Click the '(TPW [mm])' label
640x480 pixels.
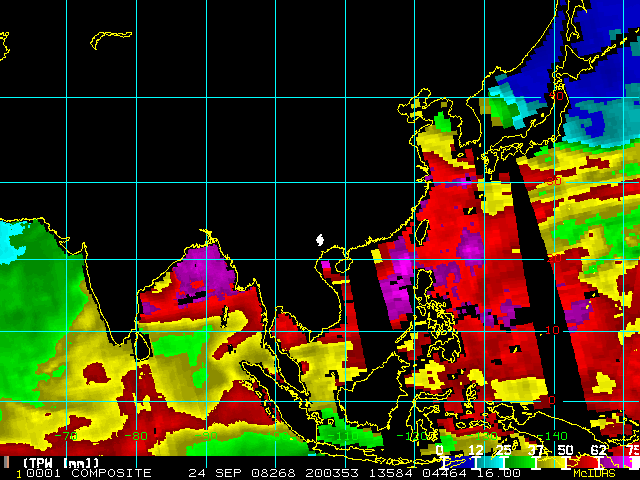(x=61, y=463)
